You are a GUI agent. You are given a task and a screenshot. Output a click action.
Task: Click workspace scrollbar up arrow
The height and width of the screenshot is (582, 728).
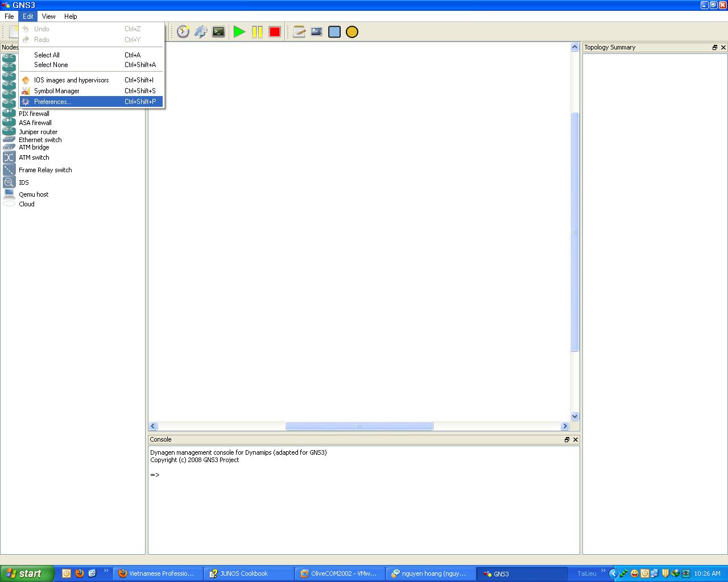(x=575, y=47)
